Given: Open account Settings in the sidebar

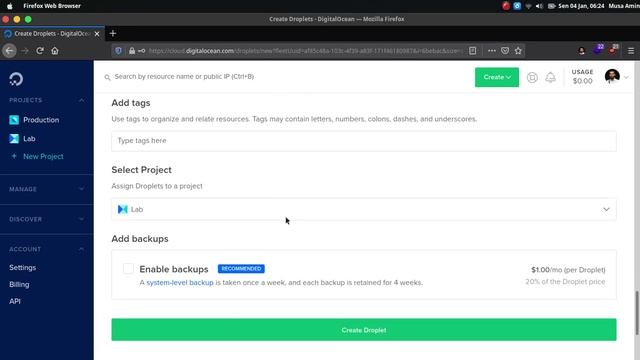Looking at the screenshot, I should pos(22,267).
